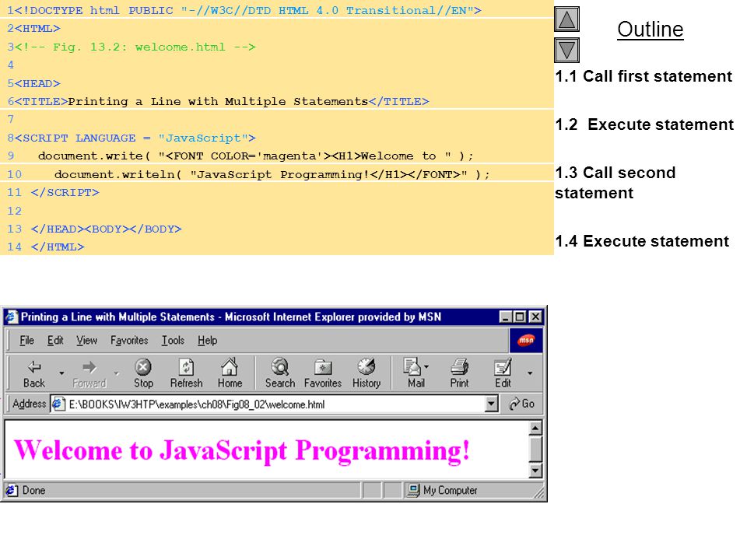
Task: Open the Forward button history dropdown arrow
Action: click(116, 373)
